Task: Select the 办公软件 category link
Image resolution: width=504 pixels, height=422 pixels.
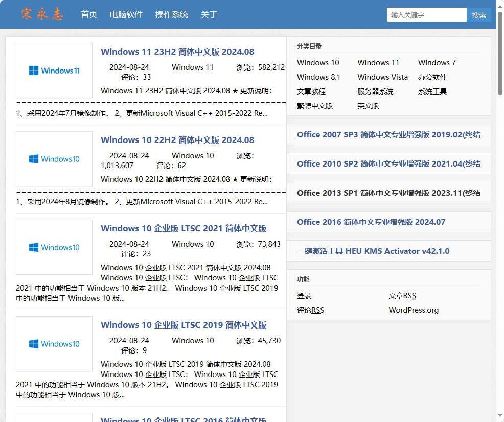Action: (x=432, y=77)
